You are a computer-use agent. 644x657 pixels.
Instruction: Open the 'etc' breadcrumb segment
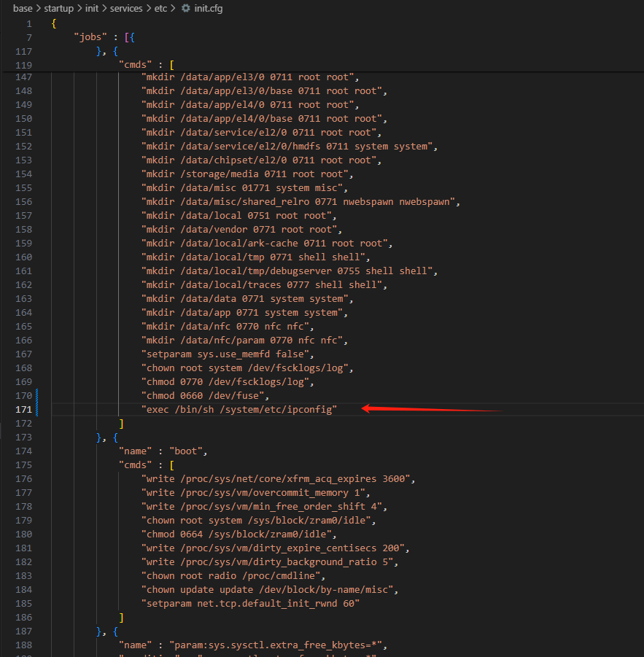[160, 8]
